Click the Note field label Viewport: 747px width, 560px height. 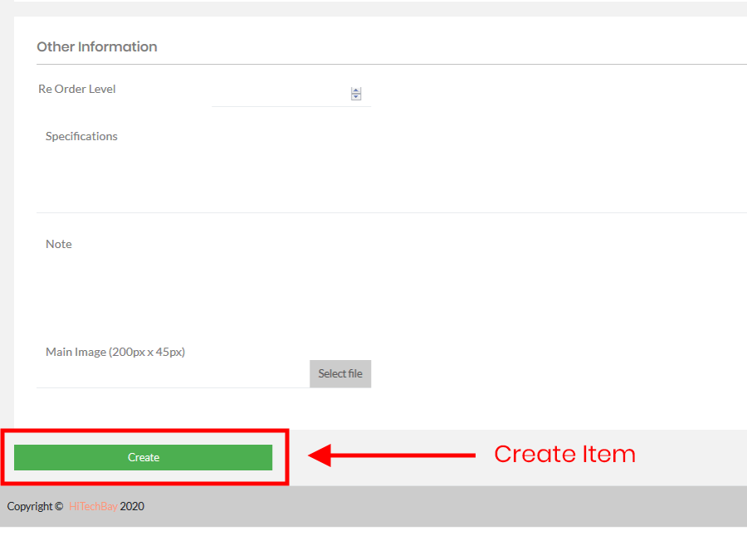tap(59, 244)
